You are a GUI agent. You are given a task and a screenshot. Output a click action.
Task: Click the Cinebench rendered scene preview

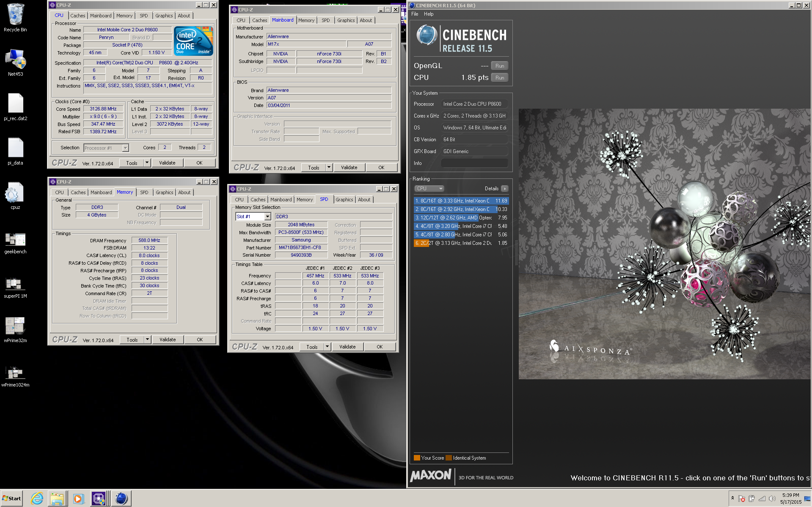pyautogui.click(x=665, y=244)
